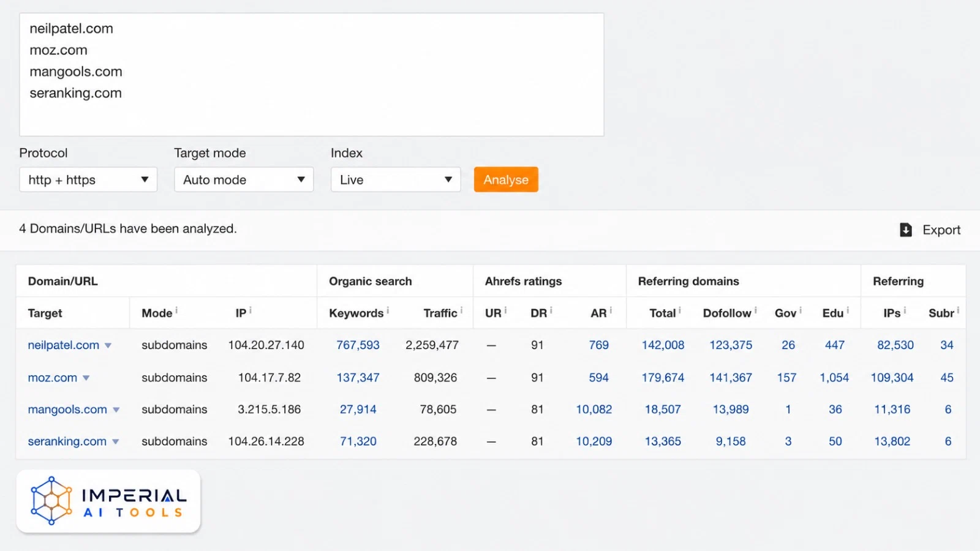
Task: Click info icon beside Traffic header
Action: [x=461, y=310]
